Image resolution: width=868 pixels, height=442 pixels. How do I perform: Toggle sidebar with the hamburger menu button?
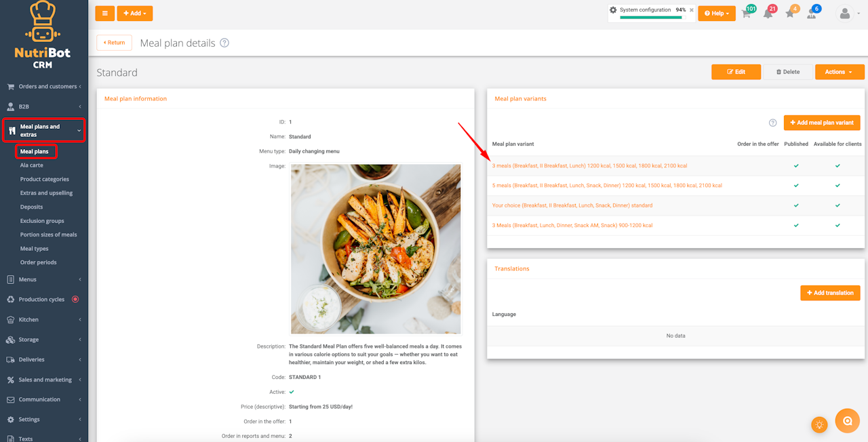click(104, 14)
